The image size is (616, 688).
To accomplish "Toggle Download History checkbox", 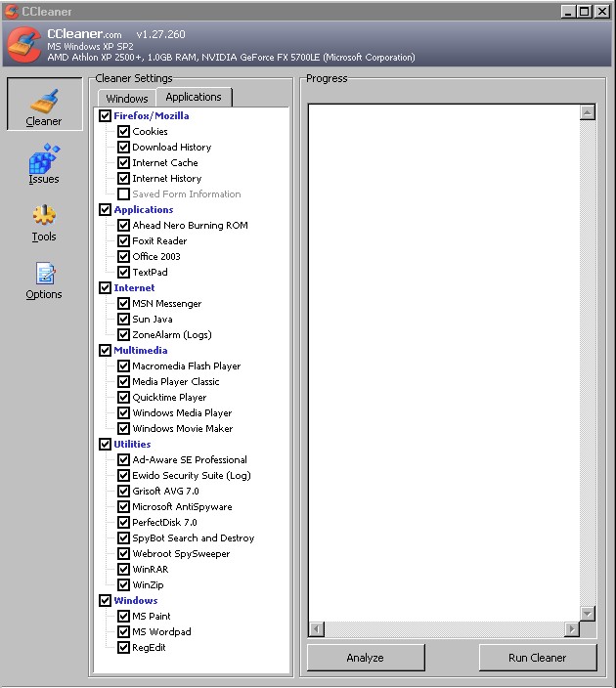I will click(x=123, y=147).
